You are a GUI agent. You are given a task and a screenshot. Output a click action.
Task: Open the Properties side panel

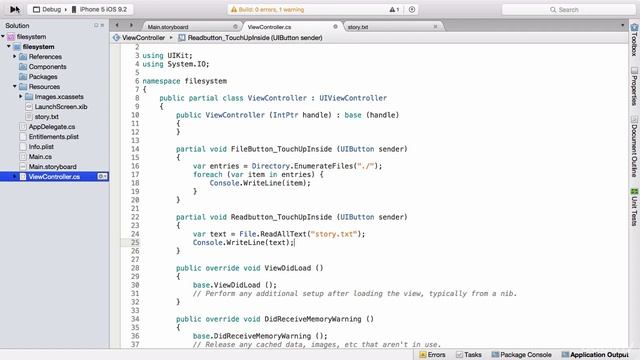click(x=634, y=87)
